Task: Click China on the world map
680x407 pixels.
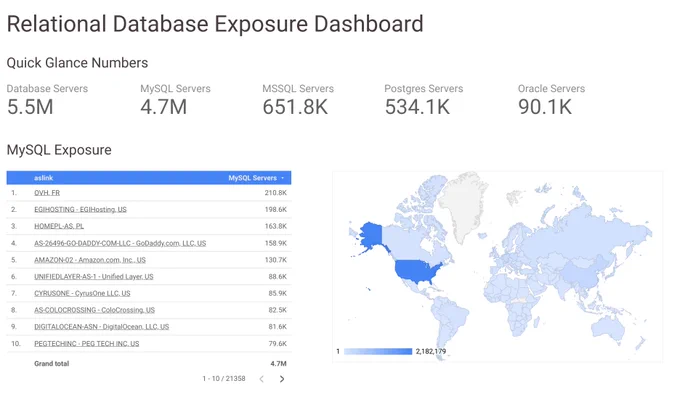Action: point(581,273)
